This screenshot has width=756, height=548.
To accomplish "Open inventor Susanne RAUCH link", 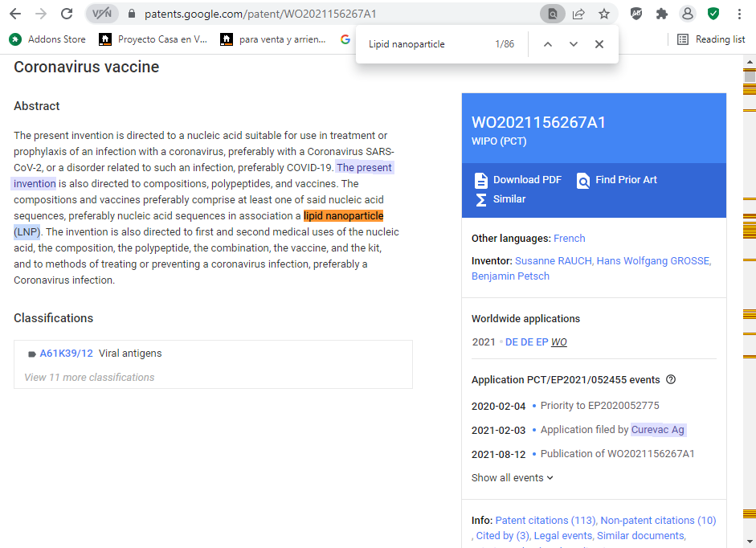I will coord(554,261).
